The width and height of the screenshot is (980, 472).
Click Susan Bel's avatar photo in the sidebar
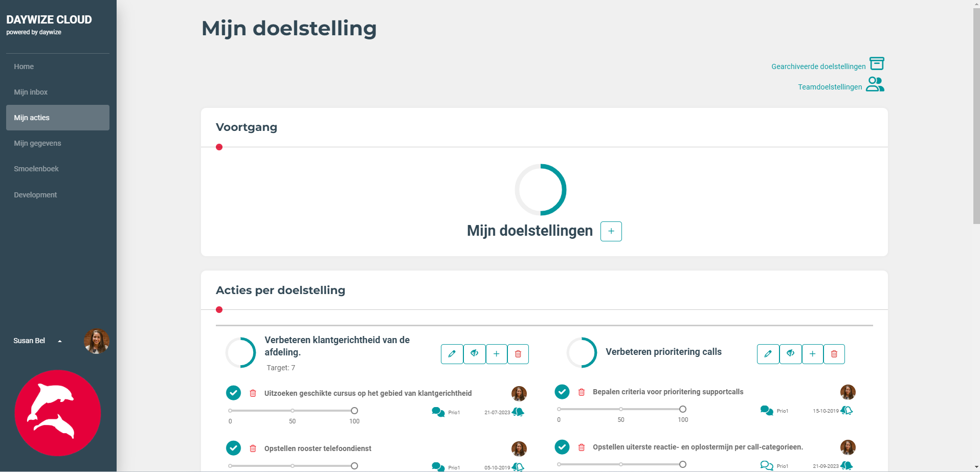[x=96, y=341]
